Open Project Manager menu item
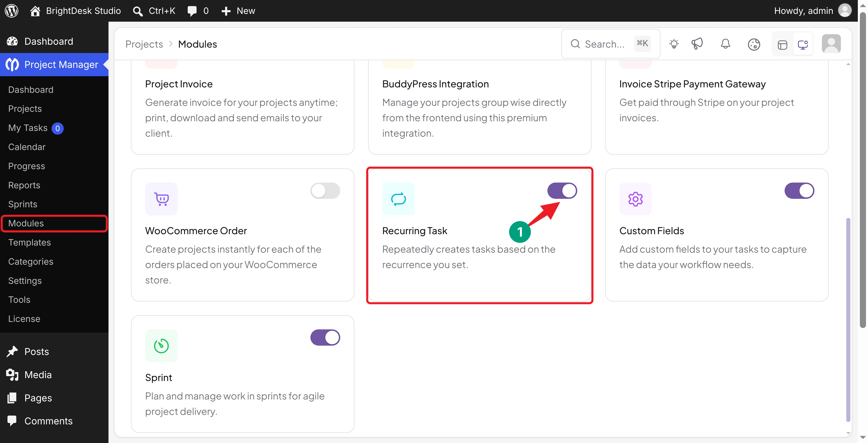 click(x=54, y=64)
